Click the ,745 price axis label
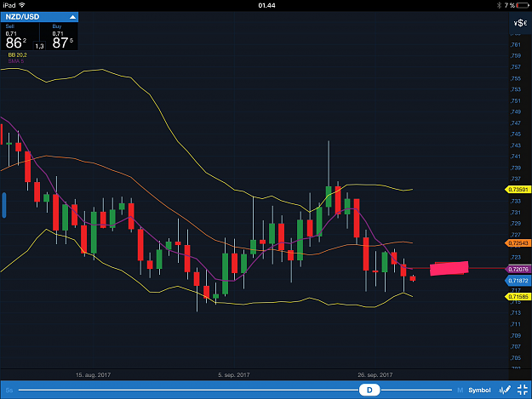 pos(515,134)
